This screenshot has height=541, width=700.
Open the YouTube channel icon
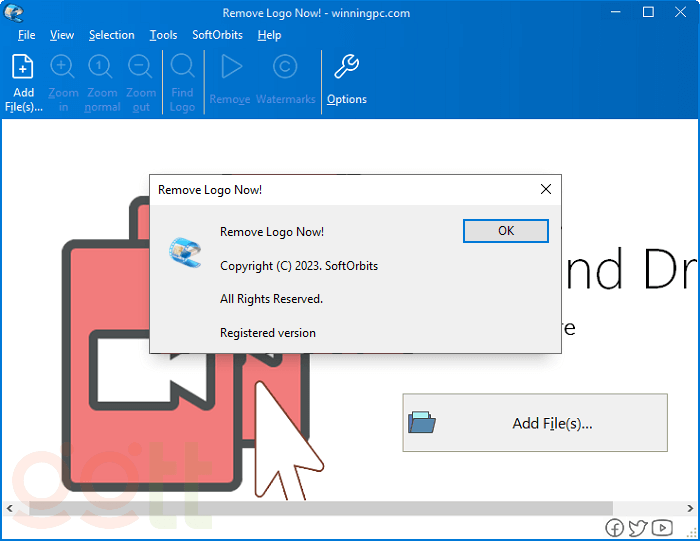click(x=662, y=528)
